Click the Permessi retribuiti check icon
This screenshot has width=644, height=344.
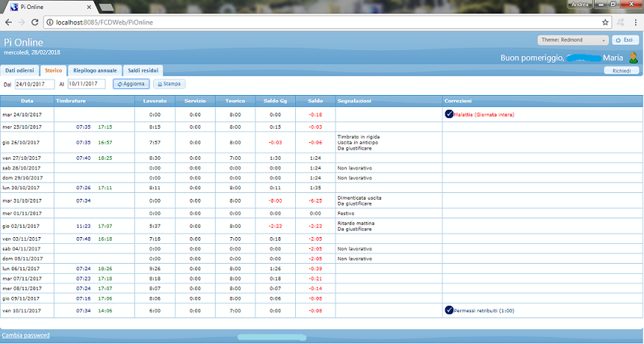pos(449,310)
